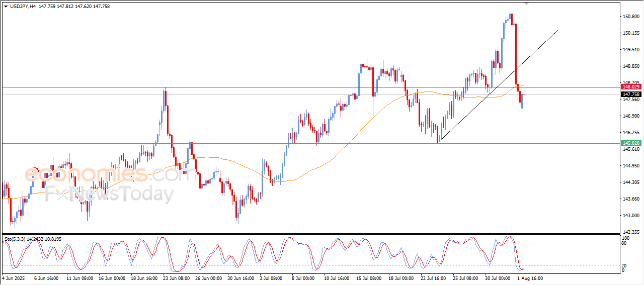Click the 143.660 price axis value
Viewport: 644px width, 285px height.
[x=631, y=199]
